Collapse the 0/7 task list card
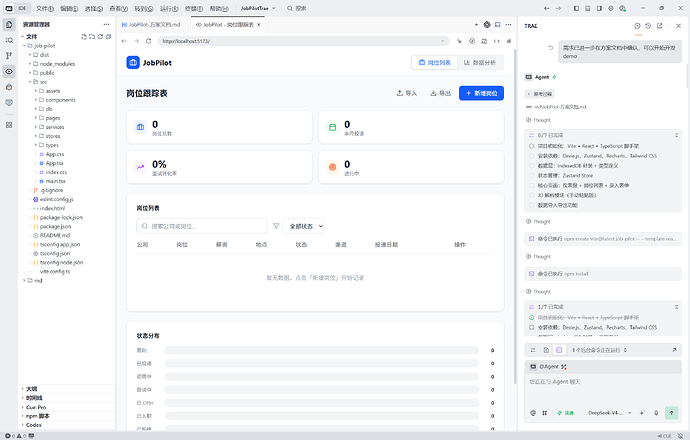 click(676, 136)
